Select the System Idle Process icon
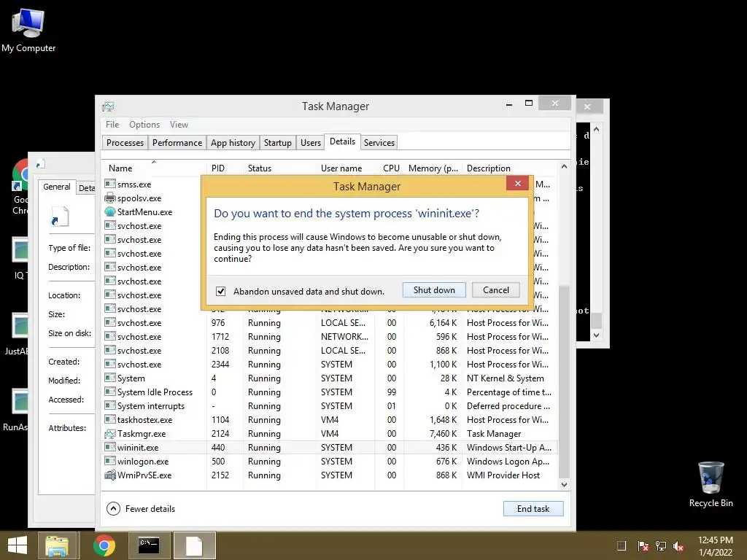The image size is (747, 560). coord(110,392)
